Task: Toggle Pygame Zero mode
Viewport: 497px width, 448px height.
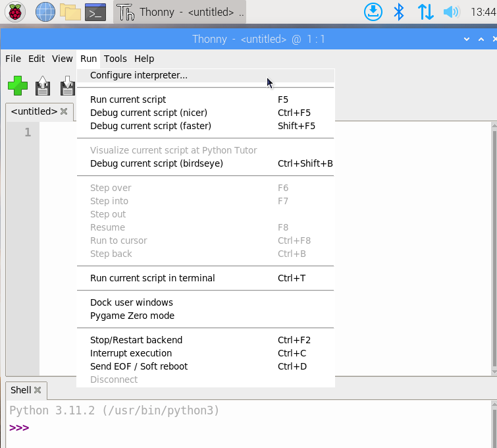Action: (x=205, y=316)
